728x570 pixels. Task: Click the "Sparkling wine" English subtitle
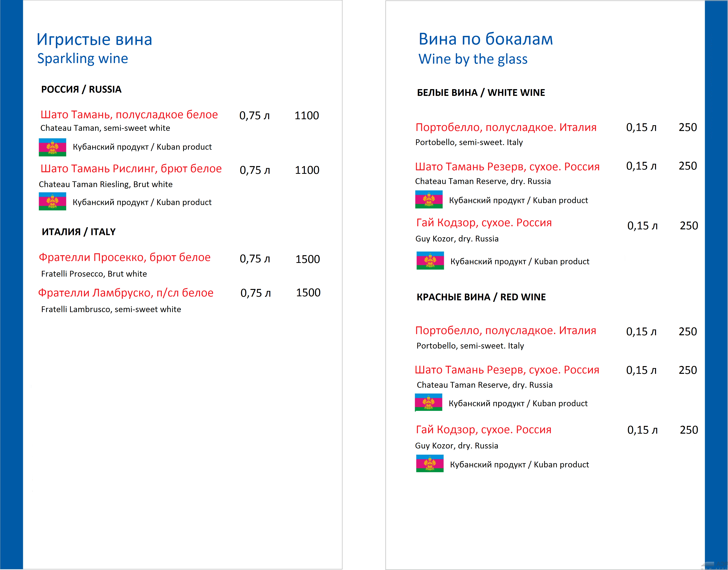coord(82,58)
